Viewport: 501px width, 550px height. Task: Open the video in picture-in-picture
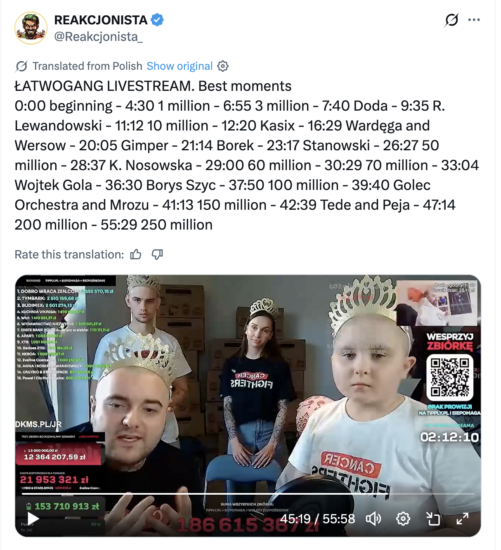click(433, 518)
